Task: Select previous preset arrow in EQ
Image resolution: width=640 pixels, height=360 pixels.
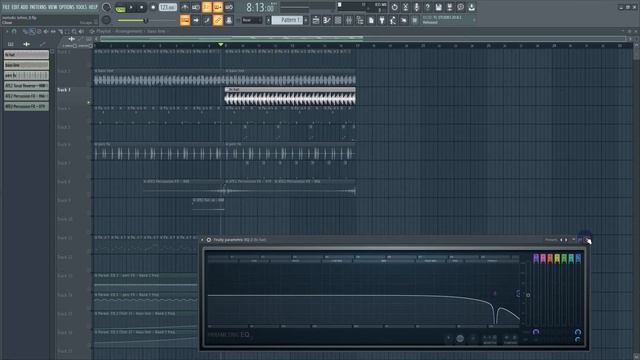Action: point(561,240)
